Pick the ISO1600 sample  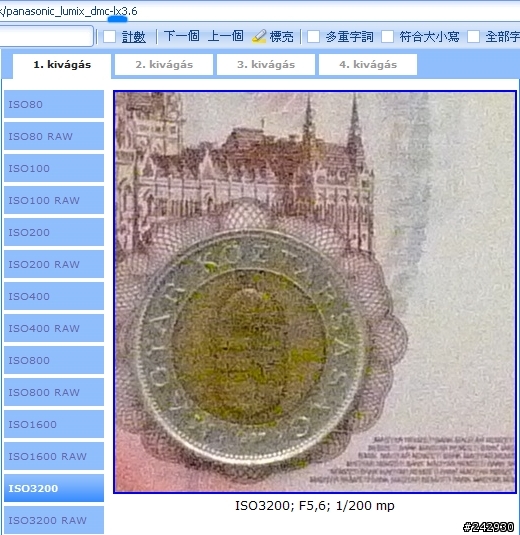coord(54,424)
